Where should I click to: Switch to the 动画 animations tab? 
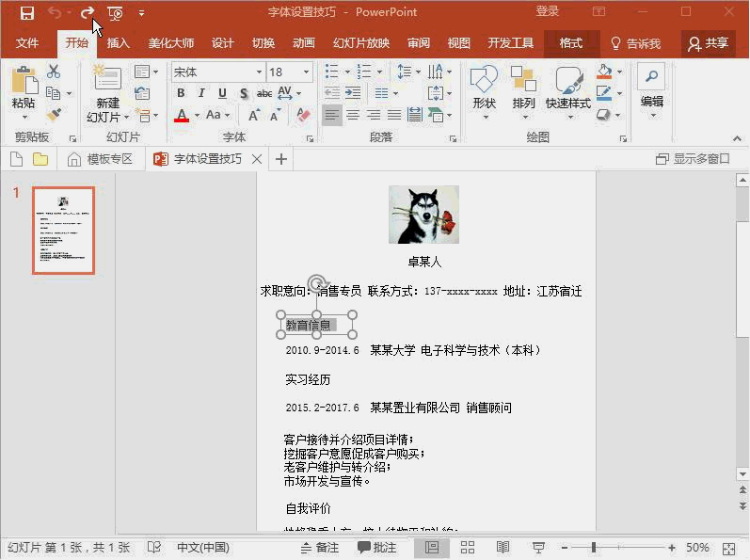[304, 43]
